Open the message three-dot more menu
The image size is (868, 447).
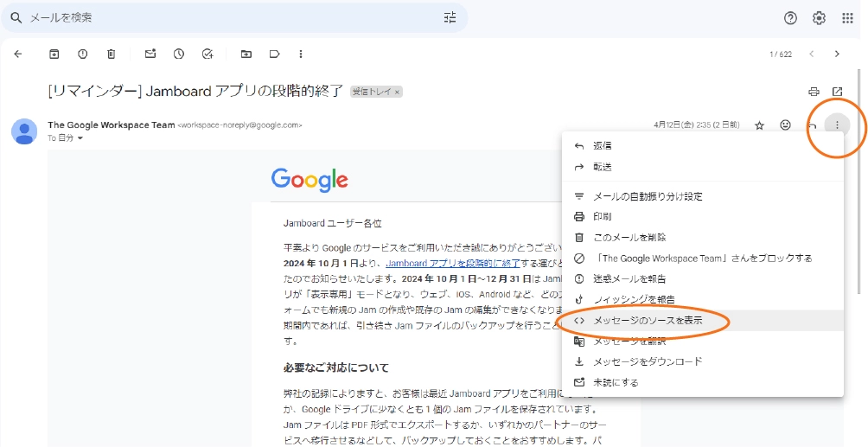[x=837, y=125]
